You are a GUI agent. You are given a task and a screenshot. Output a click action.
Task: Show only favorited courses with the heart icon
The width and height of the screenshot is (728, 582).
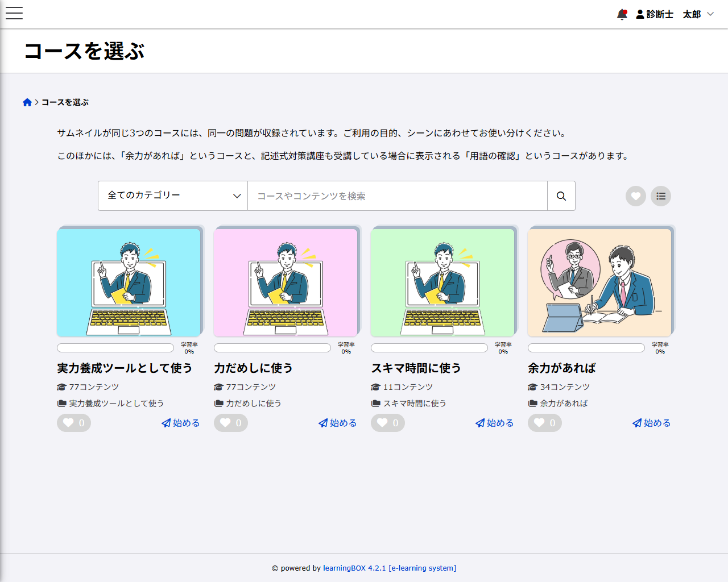tap(635, 196)
